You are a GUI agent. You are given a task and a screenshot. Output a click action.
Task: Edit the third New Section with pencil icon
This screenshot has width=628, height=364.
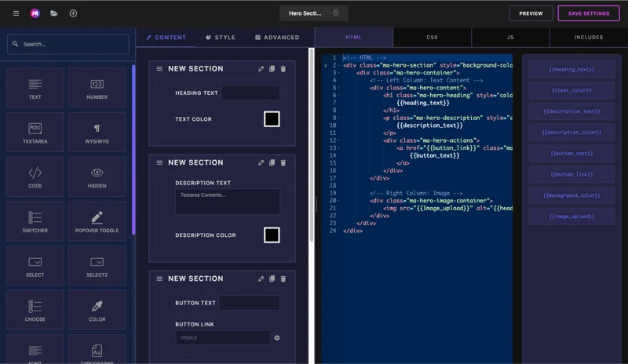click(x=261, y=278)
